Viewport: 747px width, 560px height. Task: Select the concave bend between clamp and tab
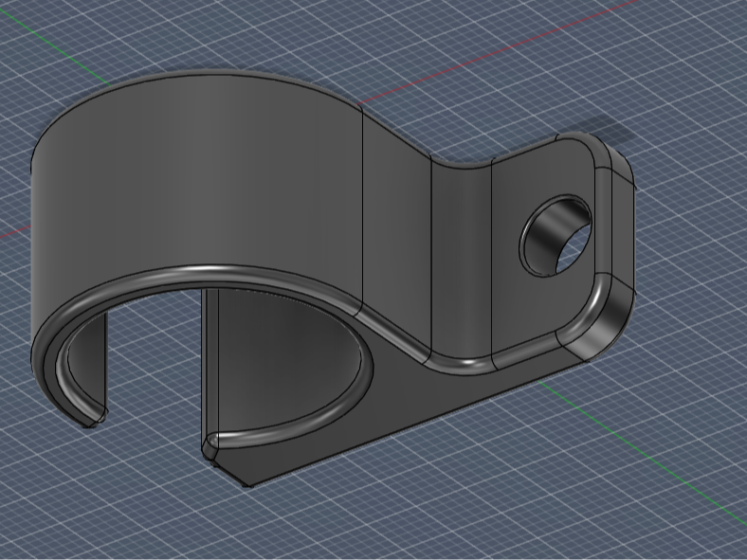click(461, 260)
